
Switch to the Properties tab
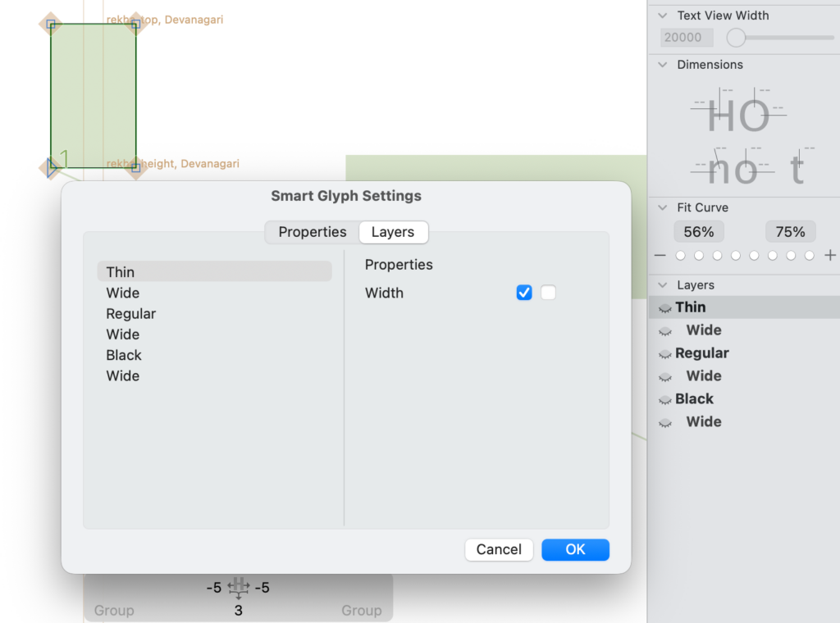pyautogui.click(x=313, y=232)
